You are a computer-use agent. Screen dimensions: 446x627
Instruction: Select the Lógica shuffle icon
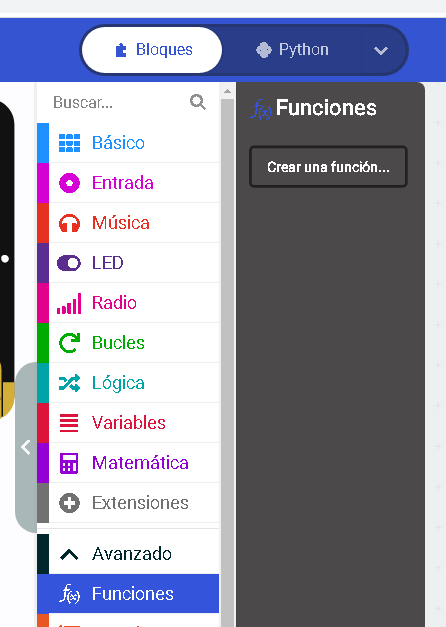pos(69,383)
